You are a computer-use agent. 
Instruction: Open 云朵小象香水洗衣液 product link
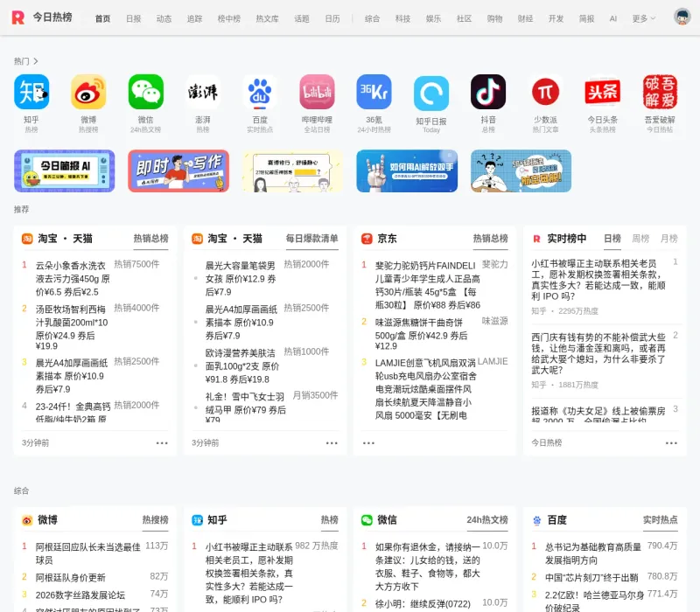tap(73, 279)
